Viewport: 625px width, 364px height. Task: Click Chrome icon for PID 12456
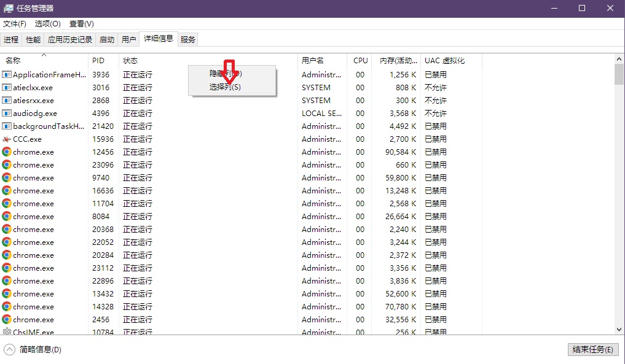pyautogui.click(x=7, y=152)
